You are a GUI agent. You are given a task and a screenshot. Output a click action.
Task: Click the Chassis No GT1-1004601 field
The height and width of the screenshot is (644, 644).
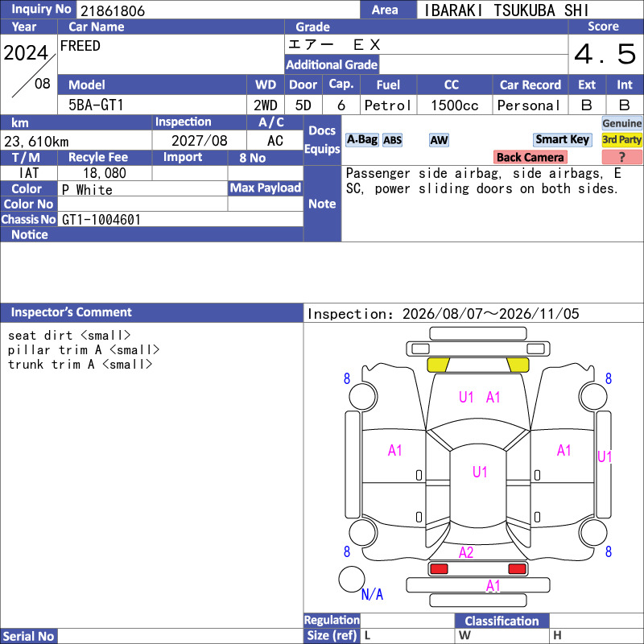point(180,219)
